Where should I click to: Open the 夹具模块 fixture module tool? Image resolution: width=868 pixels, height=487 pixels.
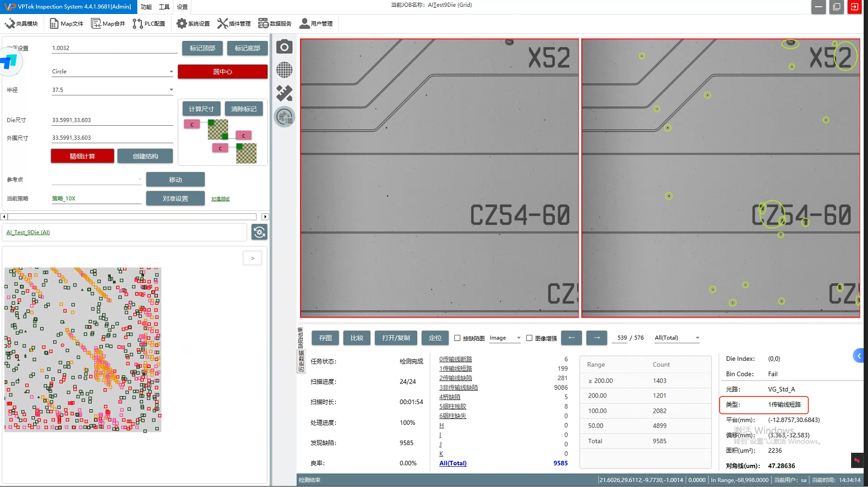pyautogui.click(x=21, y=24)
